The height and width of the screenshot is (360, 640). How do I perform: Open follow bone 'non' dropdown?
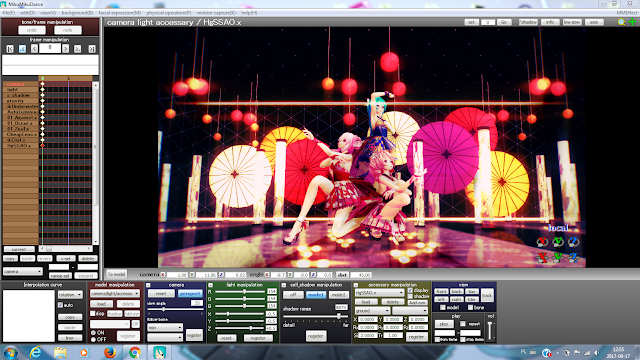pos(165,327)
